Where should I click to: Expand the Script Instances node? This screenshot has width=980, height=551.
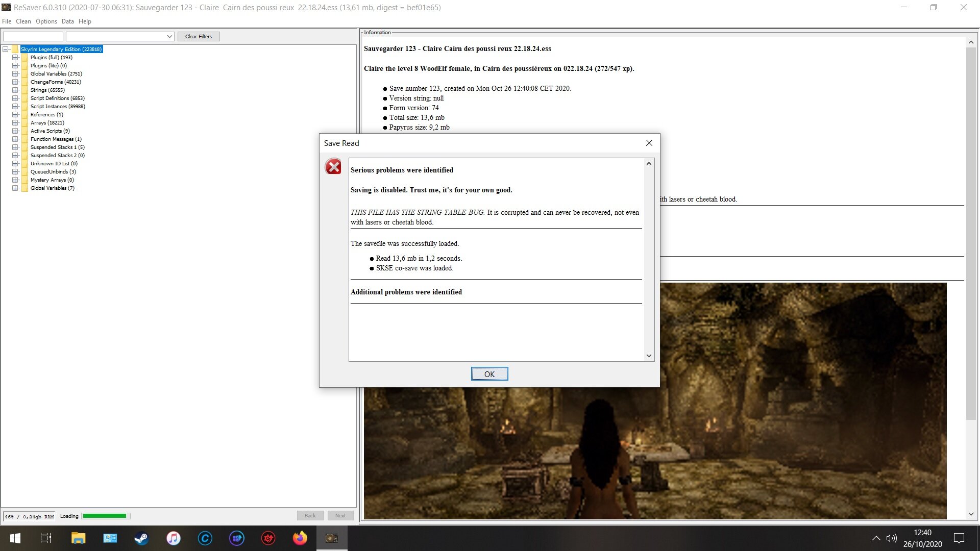coord(15,107)
